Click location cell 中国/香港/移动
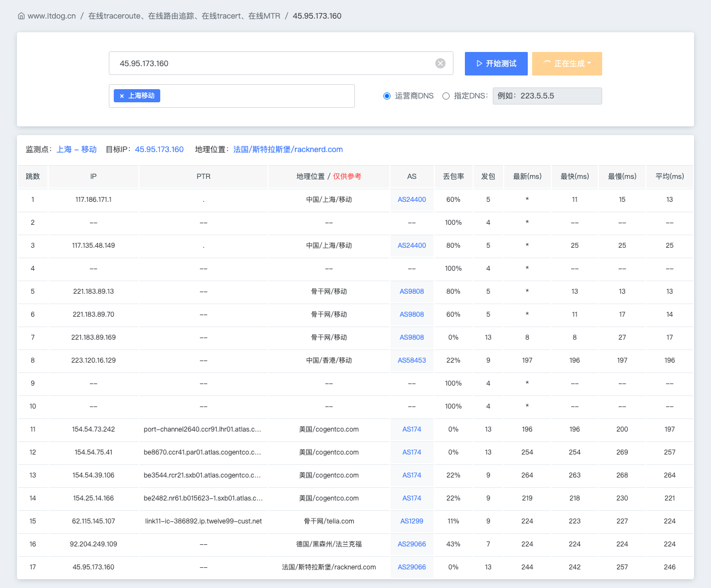 329,360
